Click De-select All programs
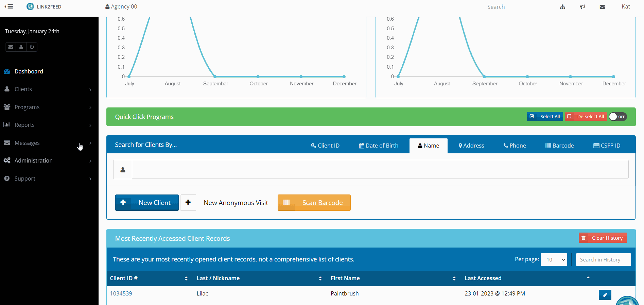This screenshot has height=305, width=644. tap(586, 117)
